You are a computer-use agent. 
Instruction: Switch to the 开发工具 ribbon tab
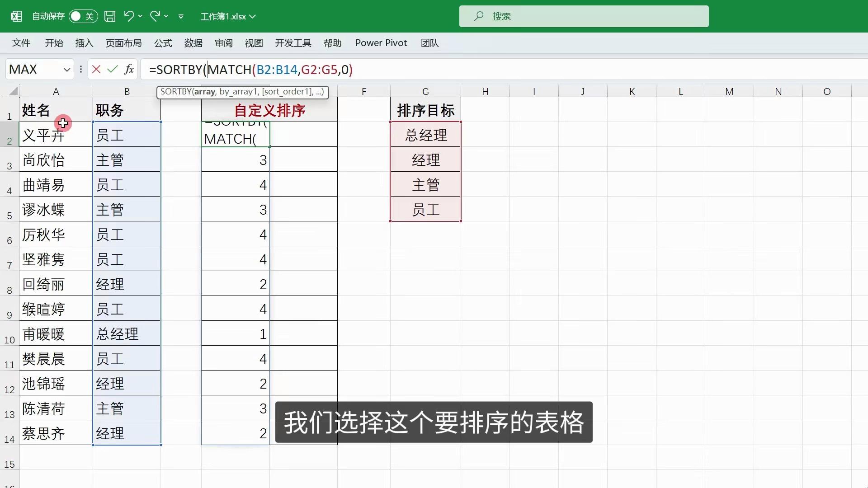click(x=293, y=43)
